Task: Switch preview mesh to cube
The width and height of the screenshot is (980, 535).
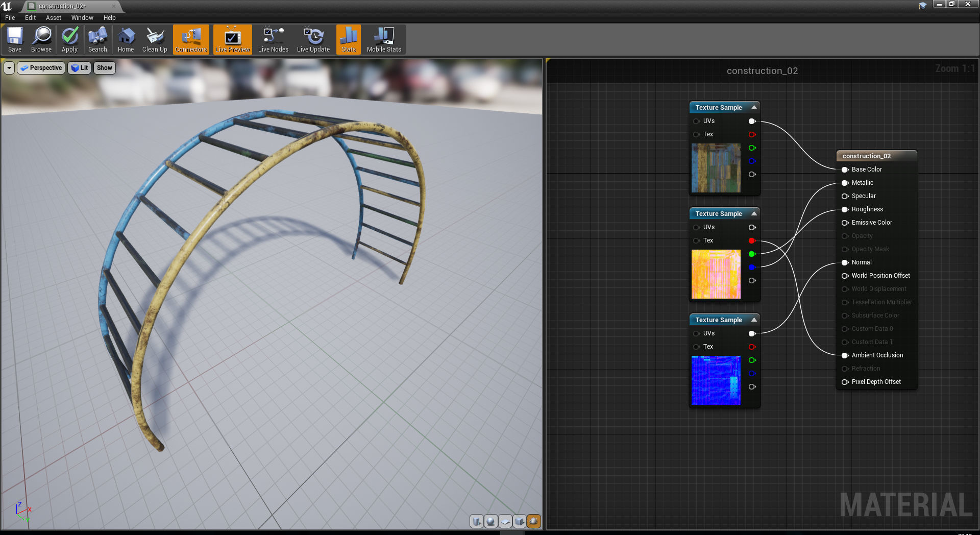Action: pos(519,521)
